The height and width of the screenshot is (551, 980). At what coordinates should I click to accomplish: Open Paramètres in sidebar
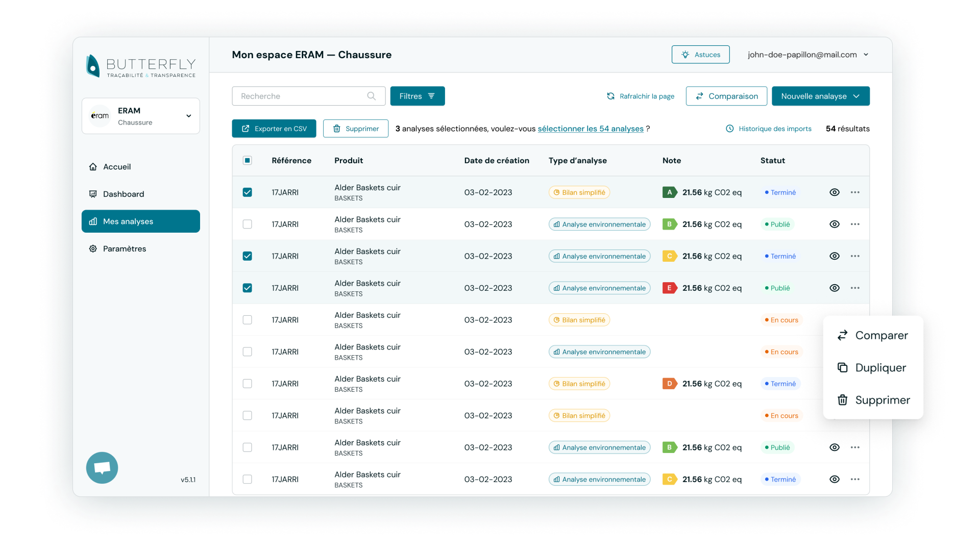(141, 248)
